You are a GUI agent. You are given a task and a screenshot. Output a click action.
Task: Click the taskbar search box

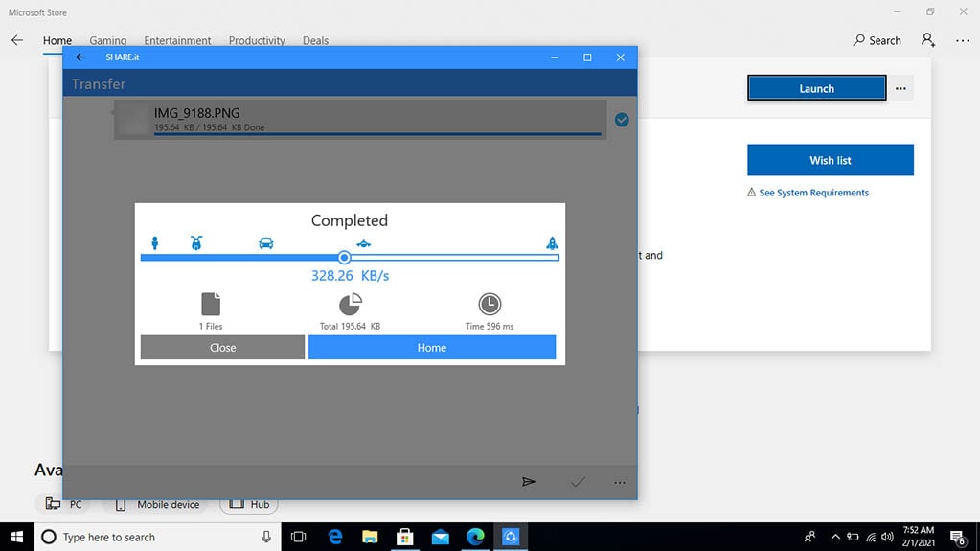tap(159, 537)
